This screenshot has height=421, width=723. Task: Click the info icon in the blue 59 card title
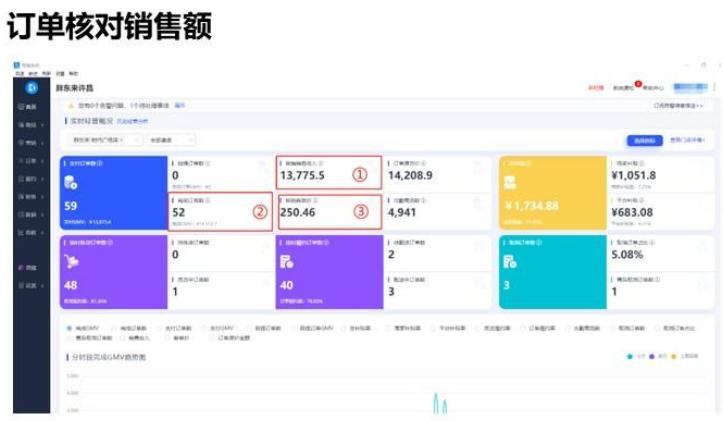click(100, 163)
